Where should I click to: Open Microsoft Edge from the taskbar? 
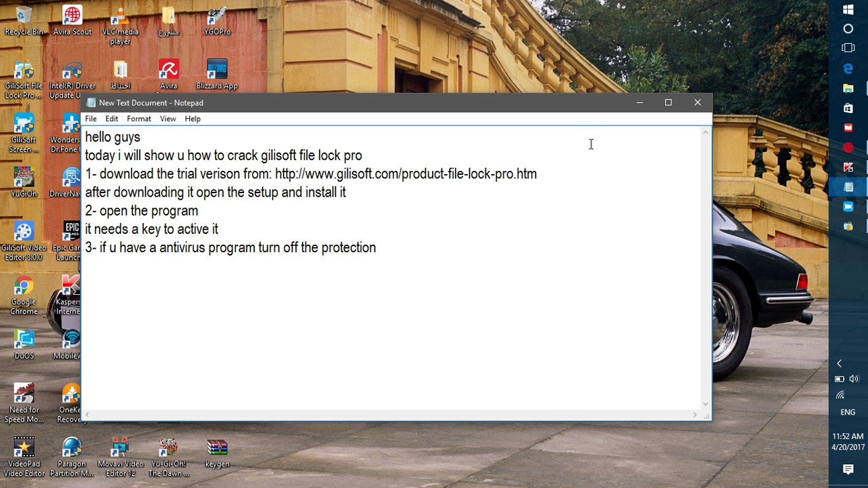point(848,68)
